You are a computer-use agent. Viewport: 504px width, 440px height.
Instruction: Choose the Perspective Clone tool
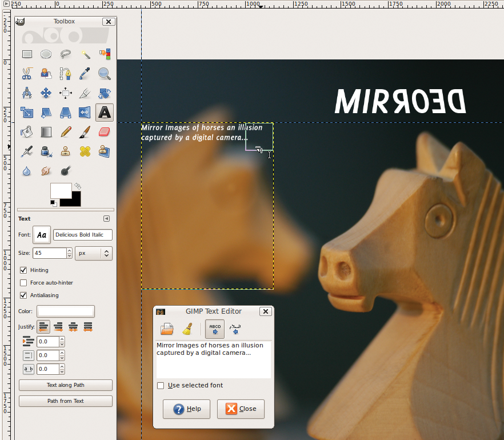click(x=105, y=151)
